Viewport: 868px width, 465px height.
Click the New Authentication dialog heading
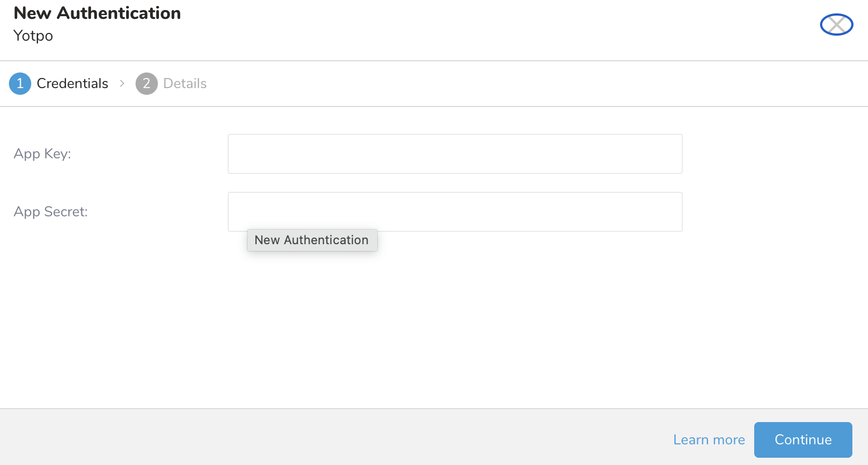click(97, 13)
